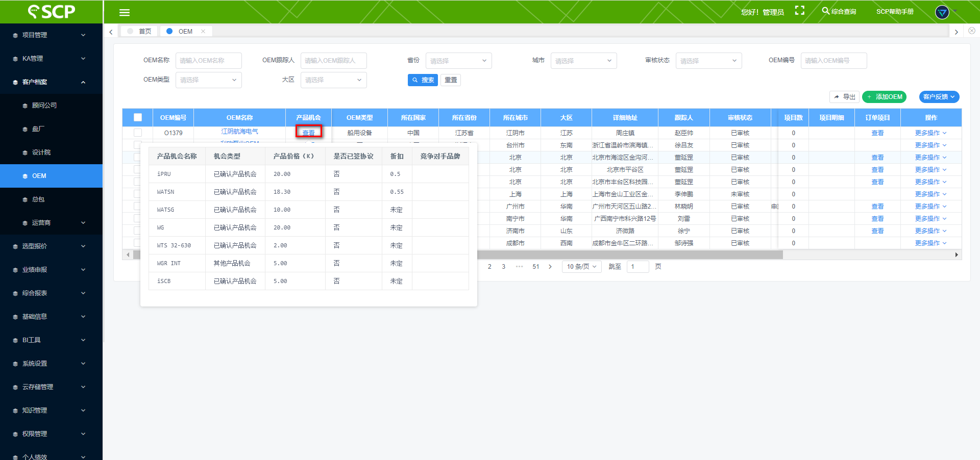Click the 云存储管理 sidebar icon

15,387
